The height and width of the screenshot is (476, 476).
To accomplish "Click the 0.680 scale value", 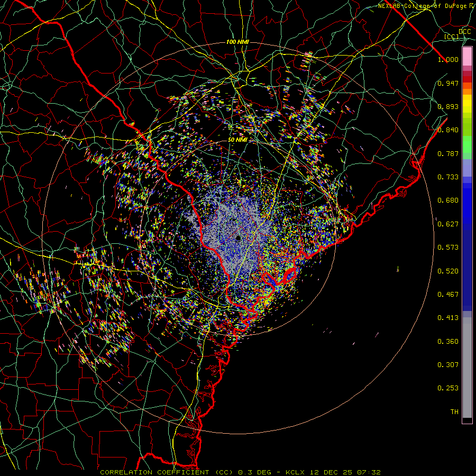I will tap(448, 200).
